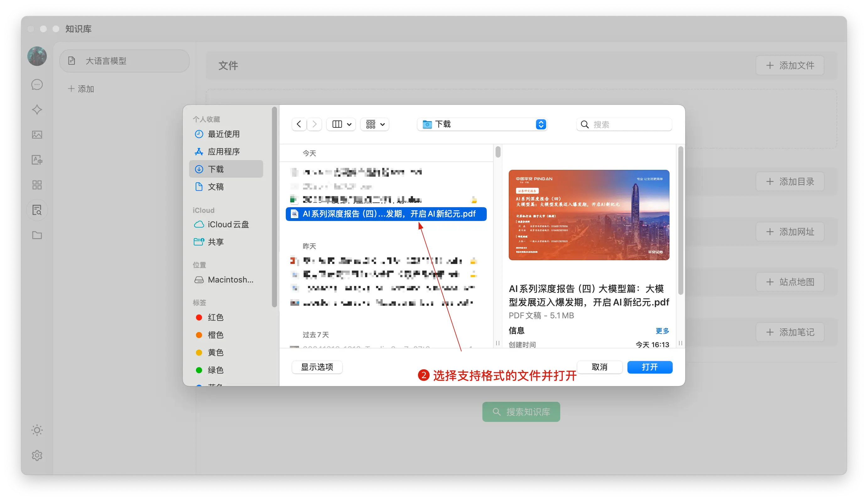Screen dimensions: 868x501
Task: Expand the column view dropdown
Action: [341, 124]
